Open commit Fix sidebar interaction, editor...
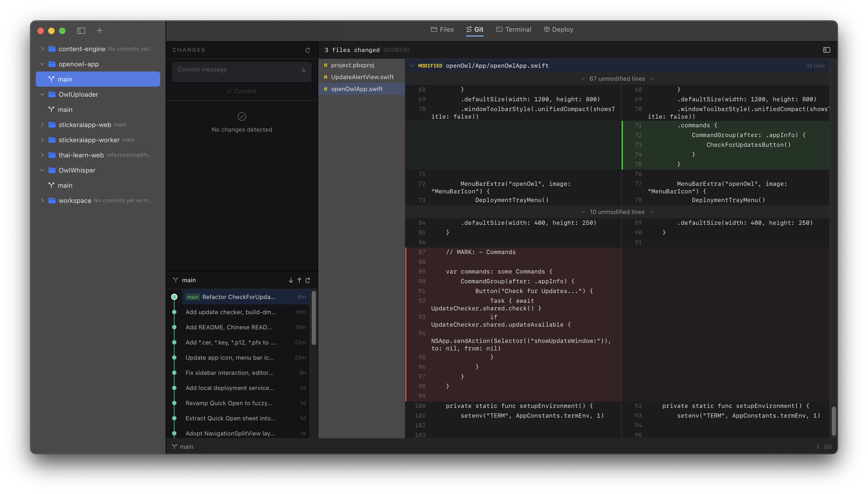868x494 pixels. [246, 373]
